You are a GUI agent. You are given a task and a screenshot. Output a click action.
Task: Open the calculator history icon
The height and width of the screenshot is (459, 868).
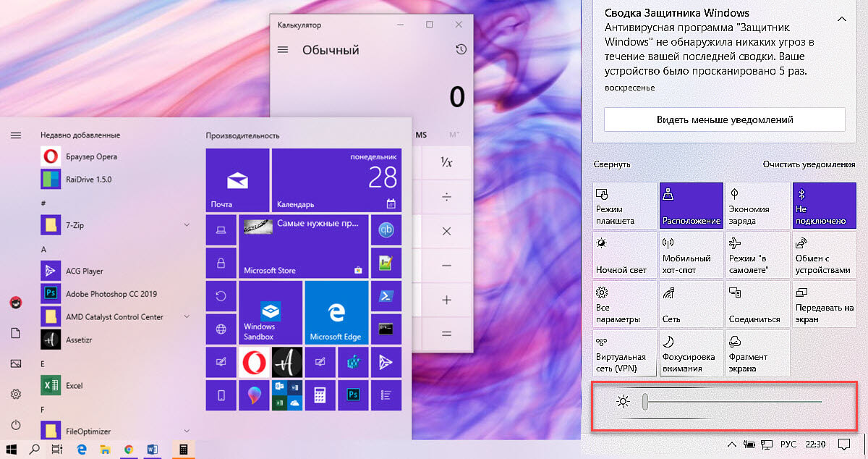pos(461,50)
